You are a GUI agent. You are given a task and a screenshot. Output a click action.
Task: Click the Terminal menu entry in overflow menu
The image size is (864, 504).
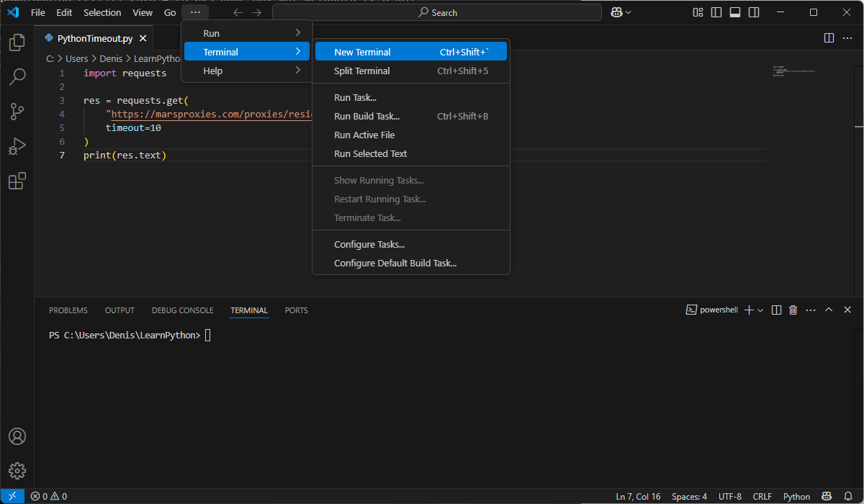[x=247, y=52]
